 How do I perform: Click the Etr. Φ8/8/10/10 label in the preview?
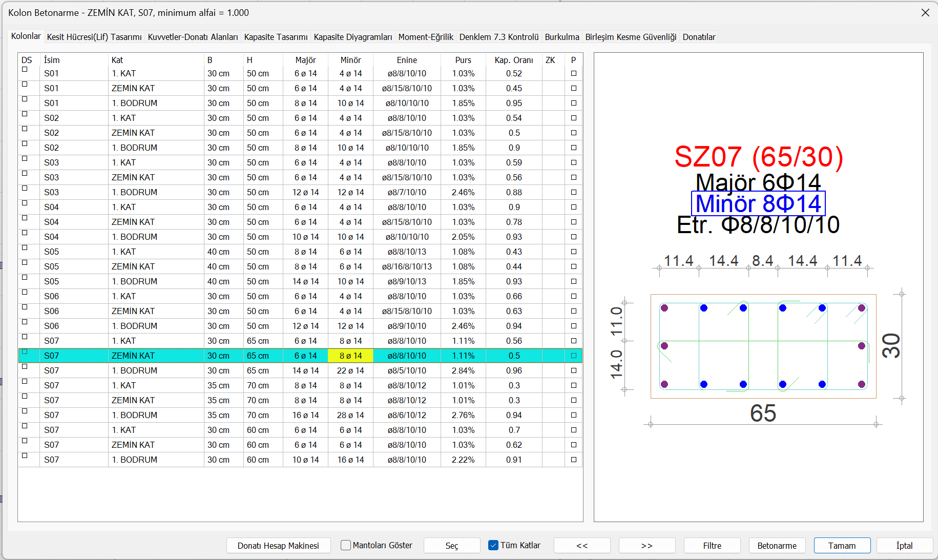pyautogui.click(x=758, y=225)
